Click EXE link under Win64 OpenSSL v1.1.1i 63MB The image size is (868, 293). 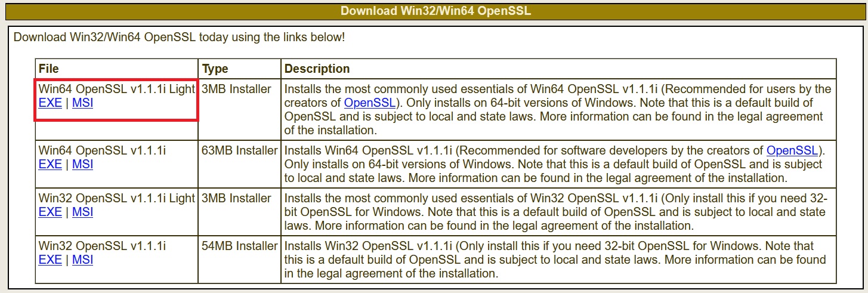pos(50,164)
